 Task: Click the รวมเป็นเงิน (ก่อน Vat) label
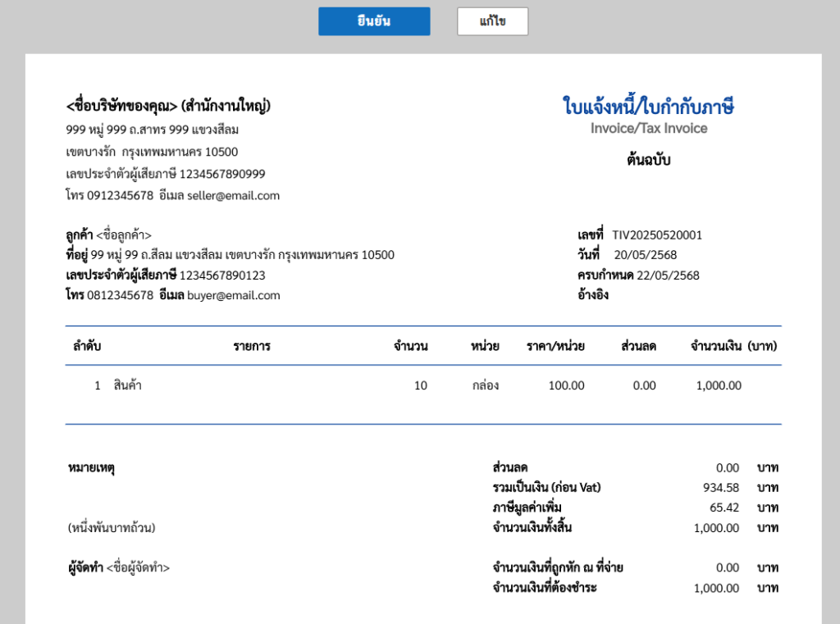(547, 488)
